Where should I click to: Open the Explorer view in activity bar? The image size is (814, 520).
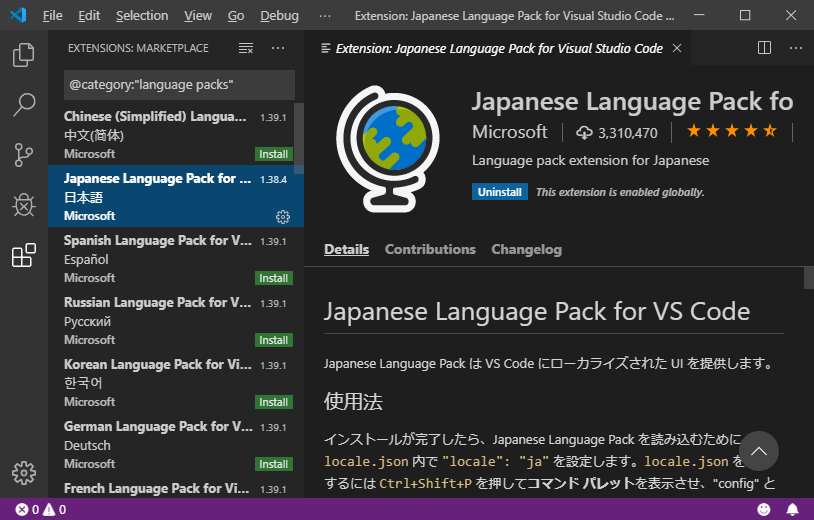tap(23, 54)
